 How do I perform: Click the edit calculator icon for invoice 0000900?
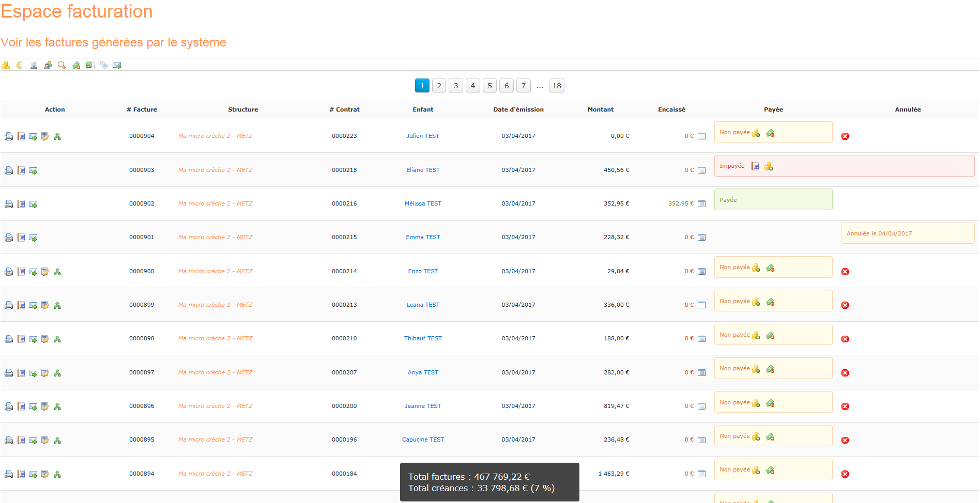click(45, 272)
